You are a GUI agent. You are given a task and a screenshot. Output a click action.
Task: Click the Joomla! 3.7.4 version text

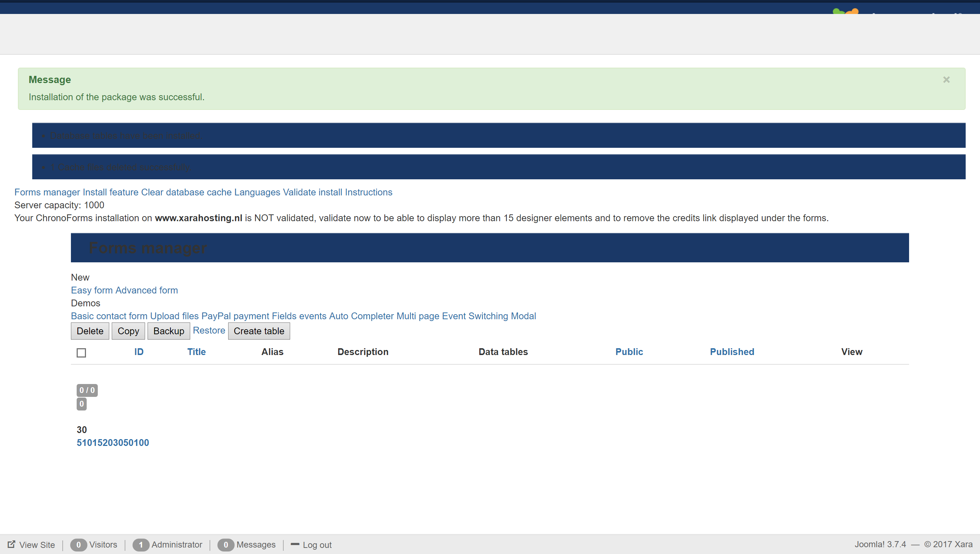point(880,544)
